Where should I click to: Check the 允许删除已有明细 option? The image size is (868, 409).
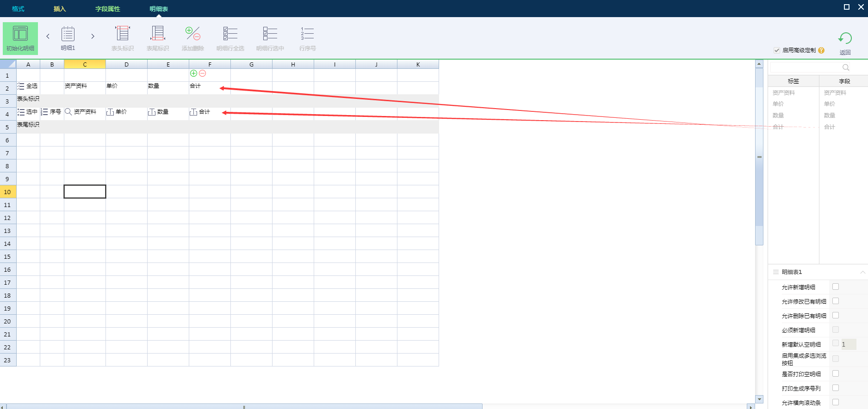(x=836, y=316)
